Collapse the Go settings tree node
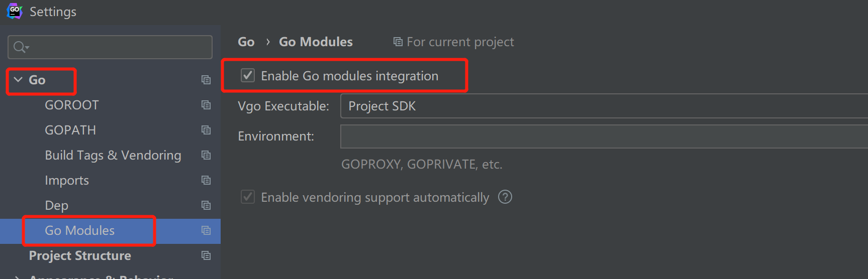868x279 pixels. [18, 80]
